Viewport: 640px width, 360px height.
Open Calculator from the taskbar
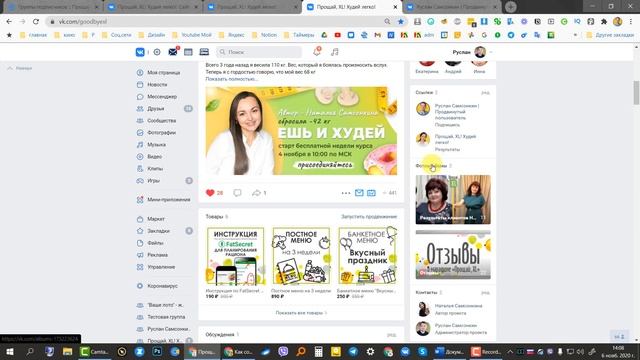(x=318, y=352)
